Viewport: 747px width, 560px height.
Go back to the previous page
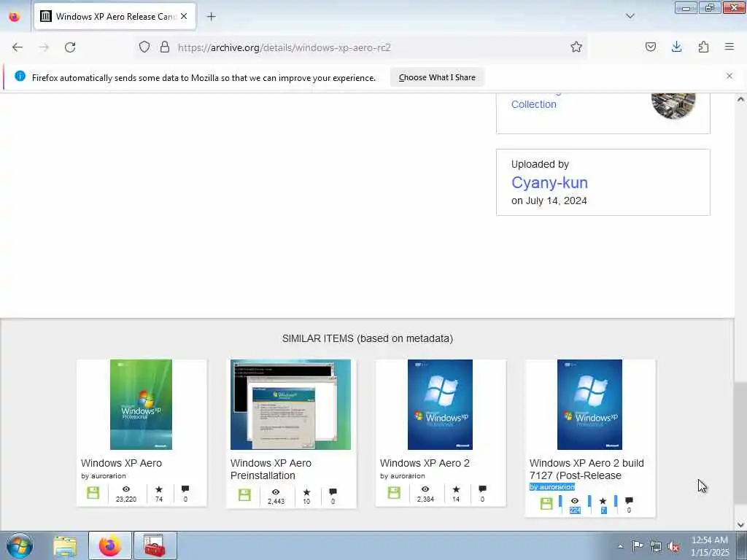[x=18, y=47]
